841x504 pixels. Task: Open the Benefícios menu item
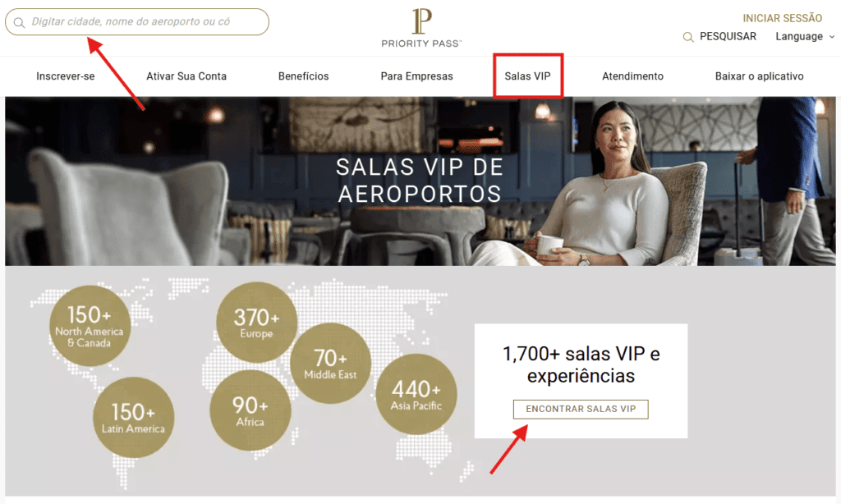(x=304, y=76)
